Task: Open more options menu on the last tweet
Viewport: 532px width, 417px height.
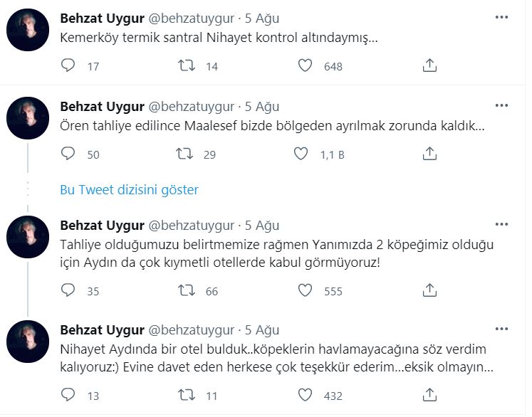Action: tap(503, 329)
